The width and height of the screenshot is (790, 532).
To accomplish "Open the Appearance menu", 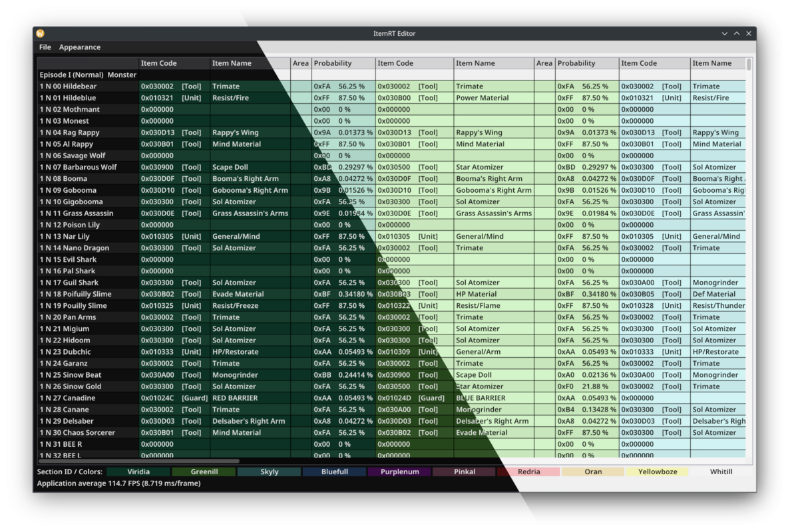I will point(80,47).
